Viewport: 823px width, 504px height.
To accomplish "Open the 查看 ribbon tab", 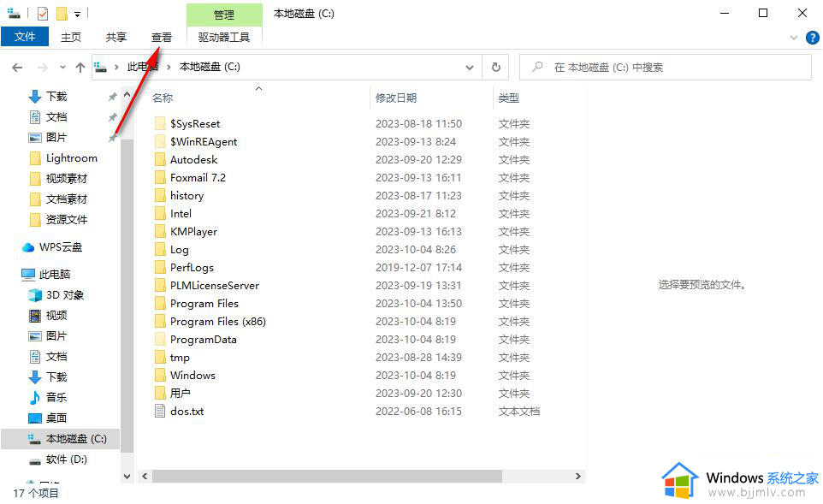I will click(161, 38).
